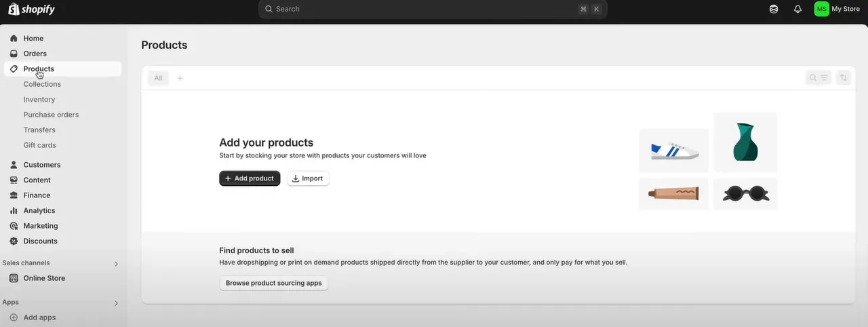The height and width of the screenshot is (327, 868).
Task: Open the notifications bell icon
Action: coord(797,9)
